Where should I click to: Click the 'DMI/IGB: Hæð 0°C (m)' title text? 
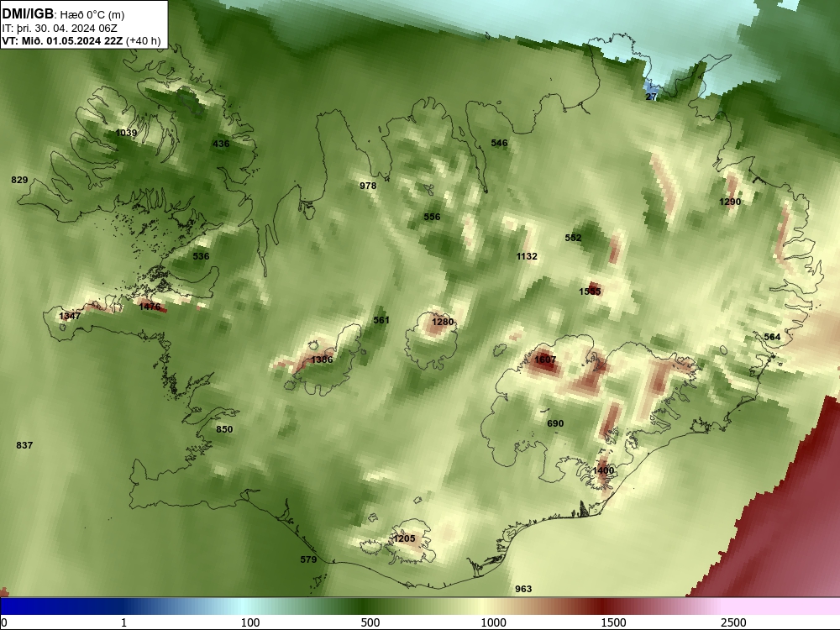coord(63,14)
